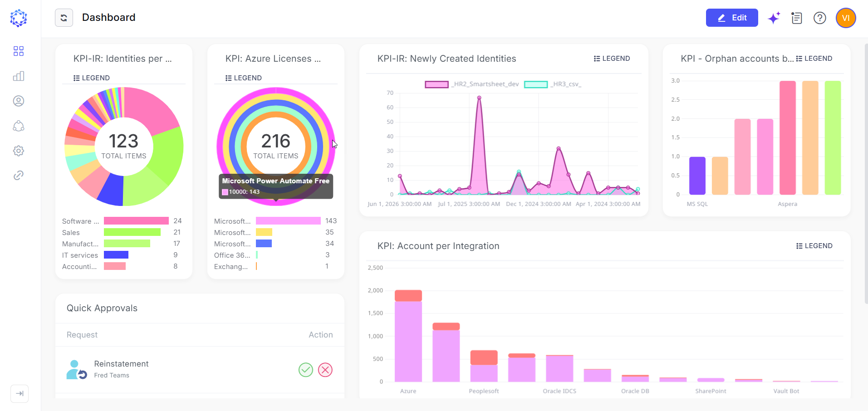Open the help question mark icon

(x=820, y=18)
